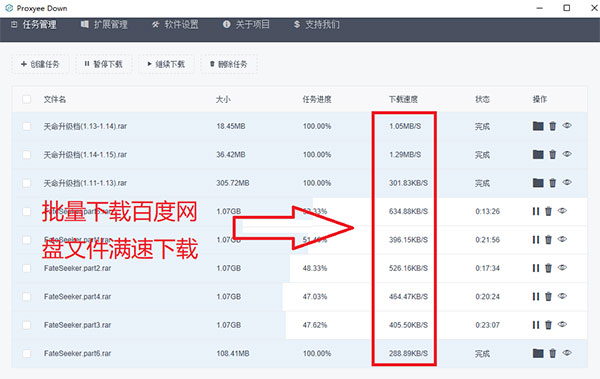
Task: Go to 软件设置 tab
Action: [x=175, y=25]
